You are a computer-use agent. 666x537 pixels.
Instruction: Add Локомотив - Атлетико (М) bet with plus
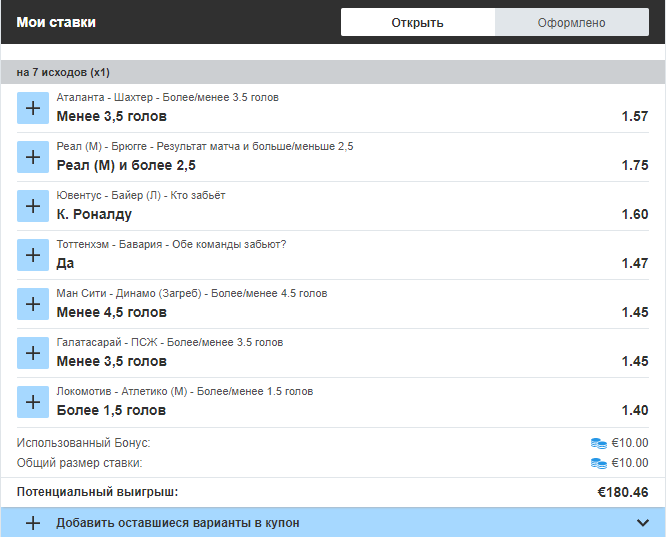pyautogui.click(x=33, y=402)
